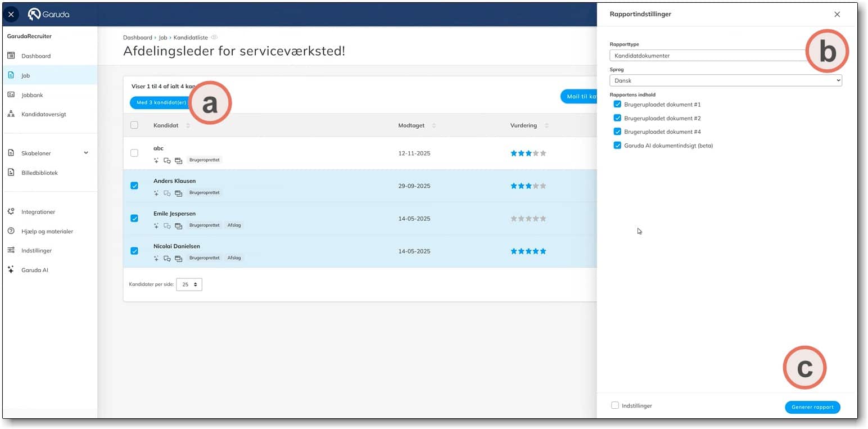Close the sidebar with the X icon
868x429 pixels.
pyautogui.click(x=11, y=14)
